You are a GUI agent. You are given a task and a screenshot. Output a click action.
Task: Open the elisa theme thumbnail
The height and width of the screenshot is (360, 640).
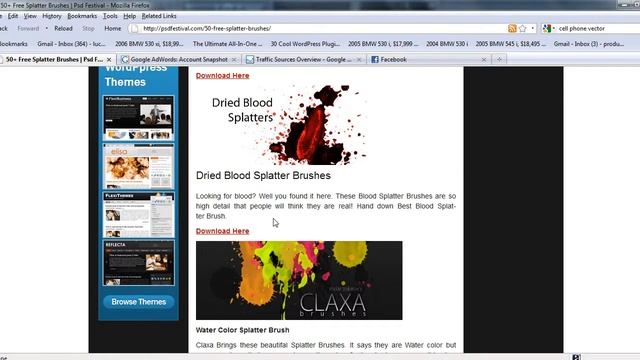tap(138, 167)
